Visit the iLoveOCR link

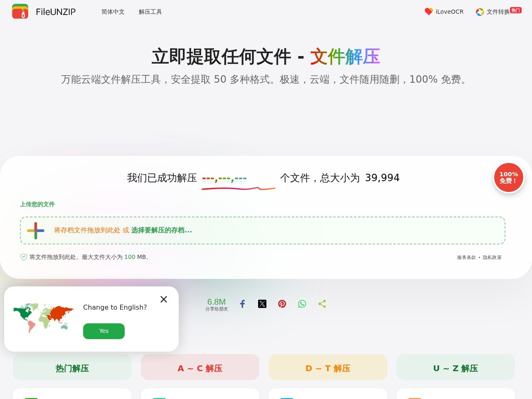click(449, 12)
